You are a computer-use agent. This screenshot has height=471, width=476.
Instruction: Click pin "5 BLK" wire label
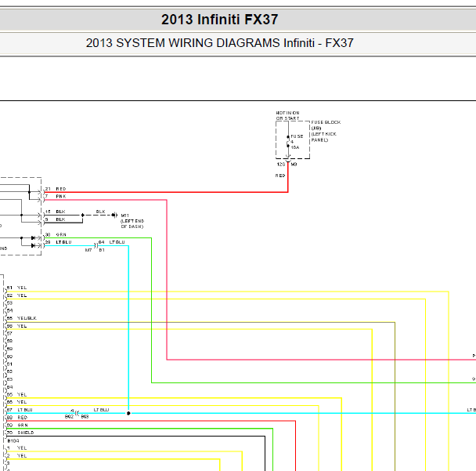(56, 219)
